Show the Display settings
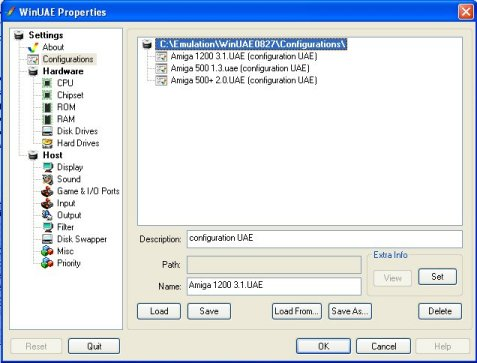This screenshot has width=477, height=363. click(x=70, y=167)
